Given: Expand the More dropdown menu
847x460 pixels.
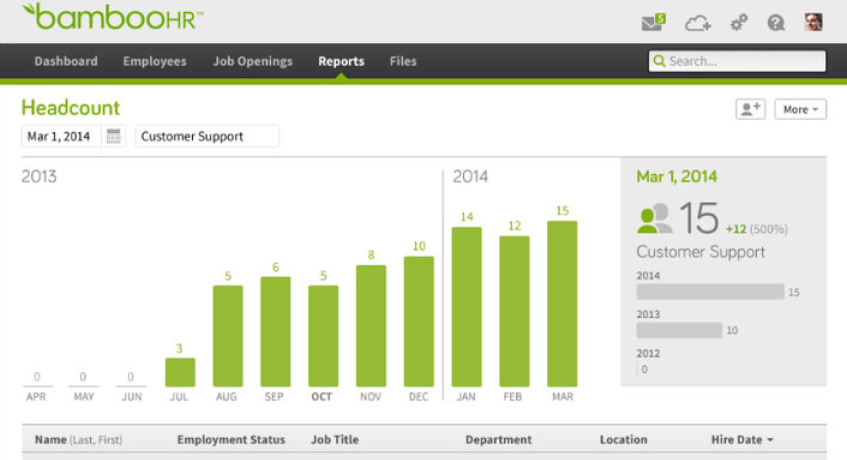Looking at the screenshot, I should [x=800, y=109].
